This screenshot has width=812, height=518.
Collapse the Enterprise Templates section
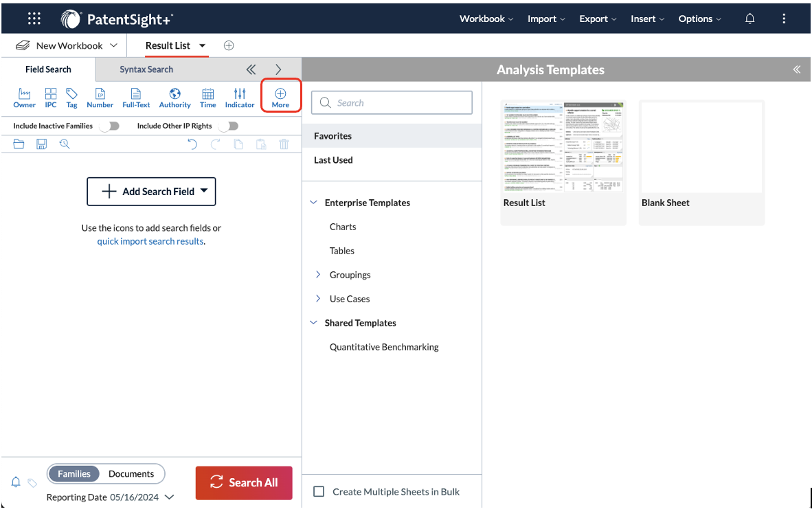pyautogui.click(x=314, y=202)
